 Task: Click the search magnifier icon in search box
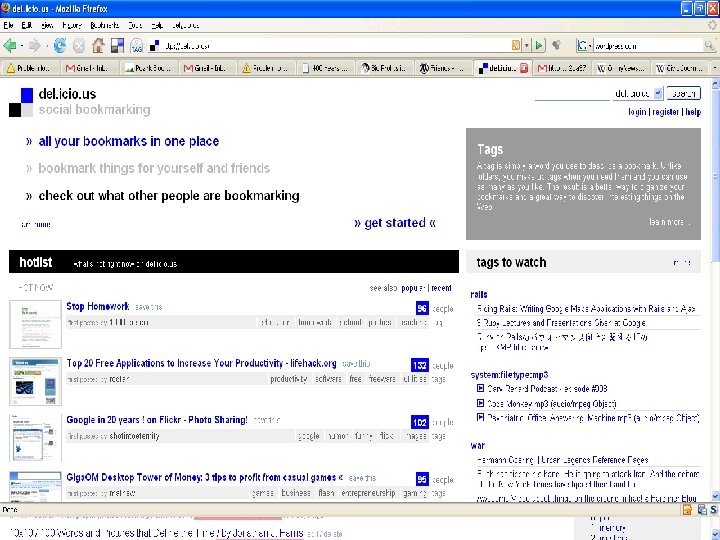click(709, 45)
